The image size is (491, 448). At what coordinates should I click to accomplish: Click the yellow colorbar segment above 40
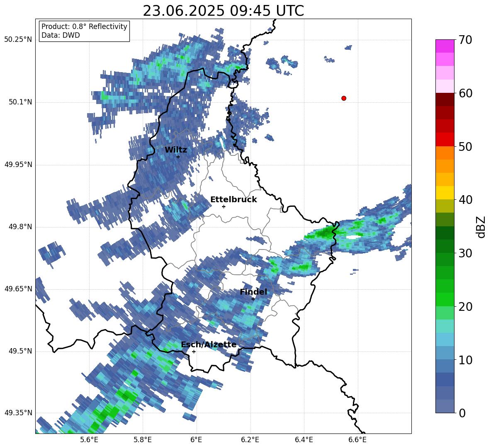click(x=445, y=193)
